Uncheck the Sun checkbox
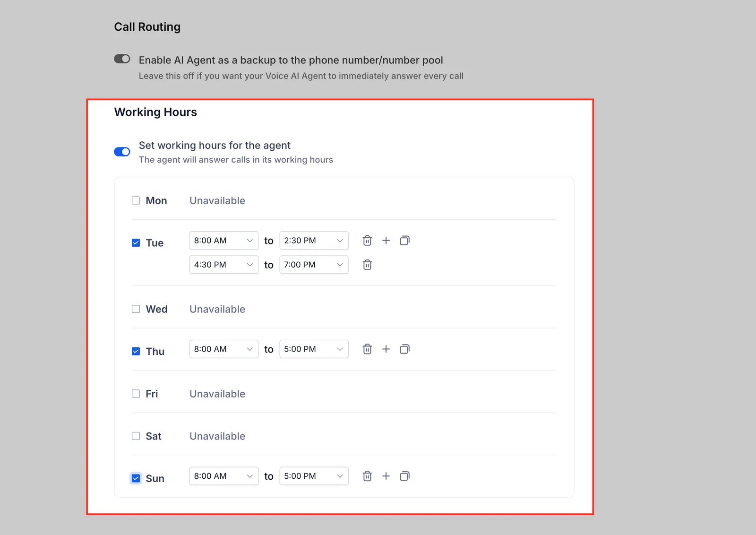This screenshot has height=535, width=756. 136,478
